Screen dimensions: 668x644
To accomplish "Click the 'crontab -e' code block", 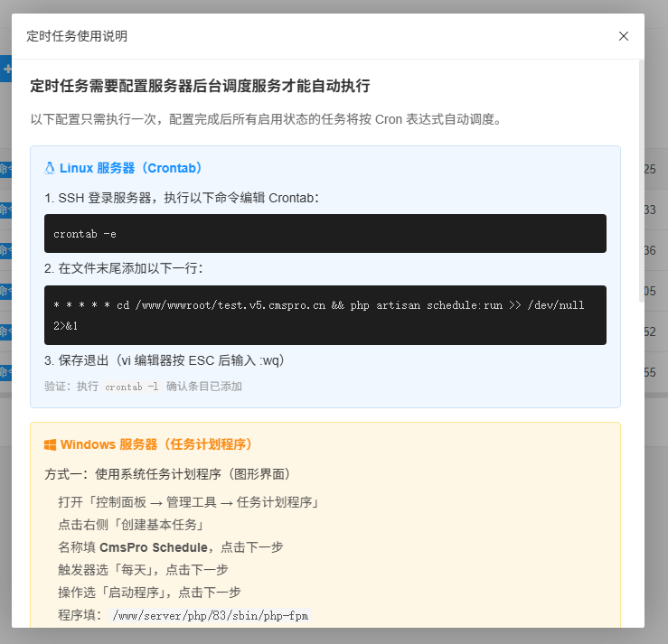I will click(325, 234).
